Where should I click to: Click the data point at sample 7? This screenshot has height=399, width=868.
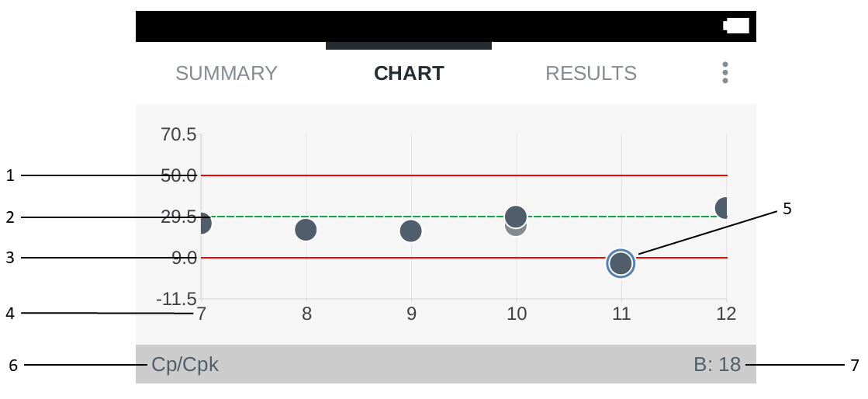[x=203, y=224]
